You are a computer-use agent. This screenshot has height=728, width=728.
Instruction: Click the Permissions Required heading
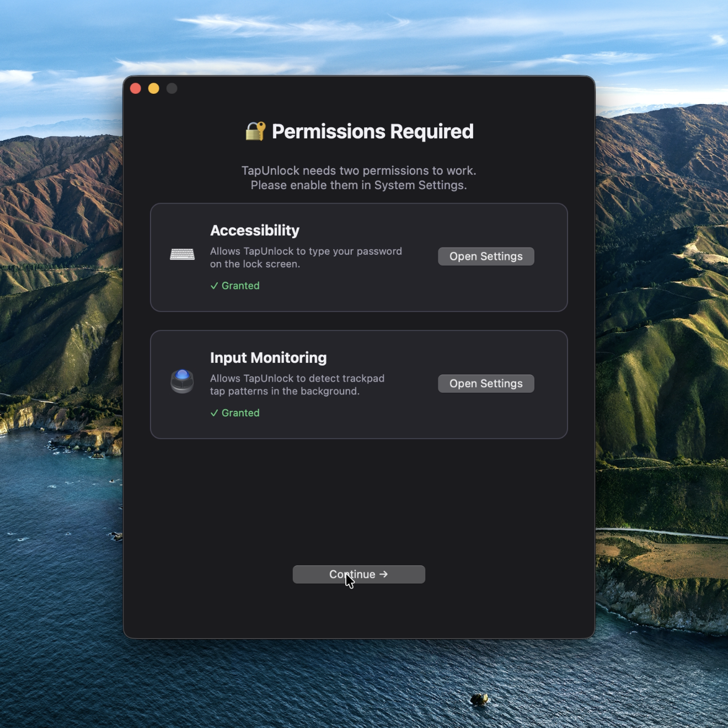point(372,131)
